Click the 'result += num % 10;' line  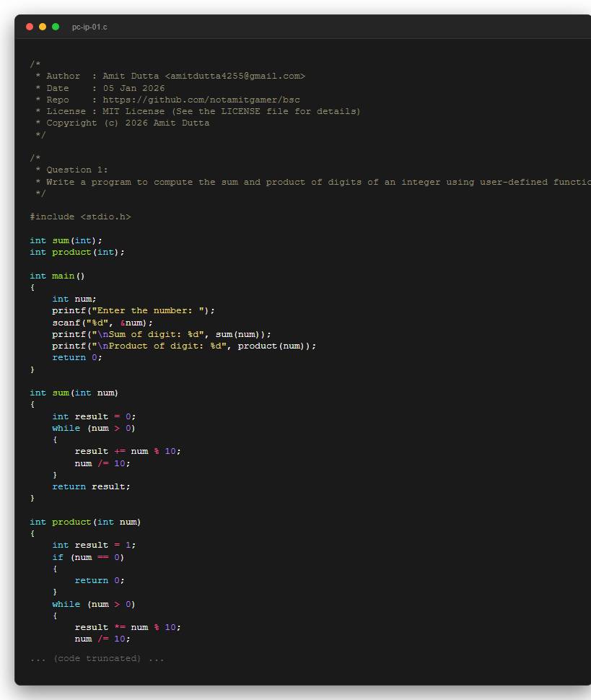pos(128,451)
